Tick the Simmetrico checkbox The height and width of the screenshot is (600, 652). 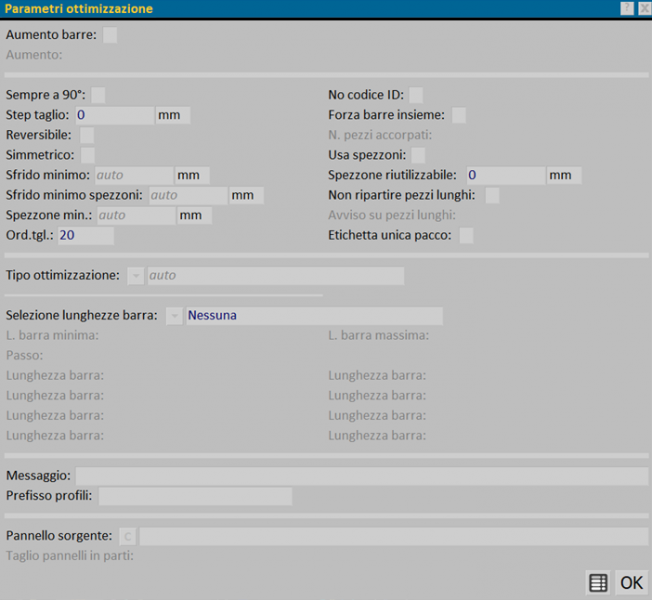point(87,155)
